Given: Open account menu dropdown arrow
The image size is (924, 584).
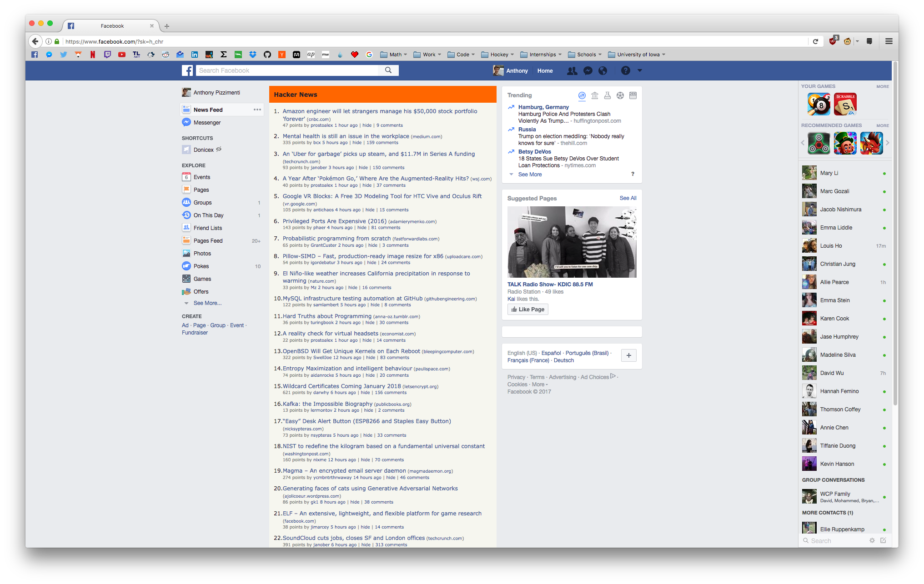Looking at the screenshot, I should point(639,70).
